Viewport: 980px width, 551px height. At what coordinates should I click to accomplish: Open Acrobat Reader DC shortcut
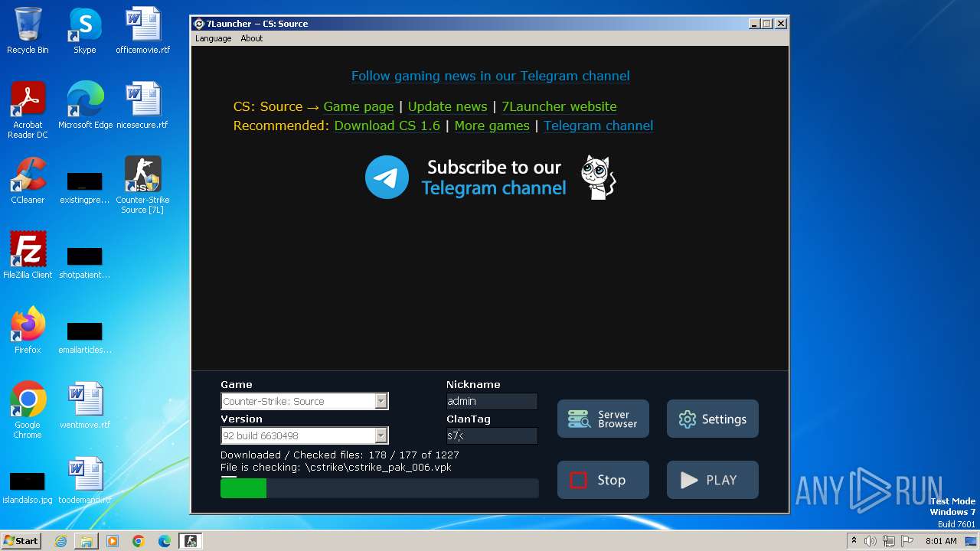pyautogui.click(x=28, y=109)
